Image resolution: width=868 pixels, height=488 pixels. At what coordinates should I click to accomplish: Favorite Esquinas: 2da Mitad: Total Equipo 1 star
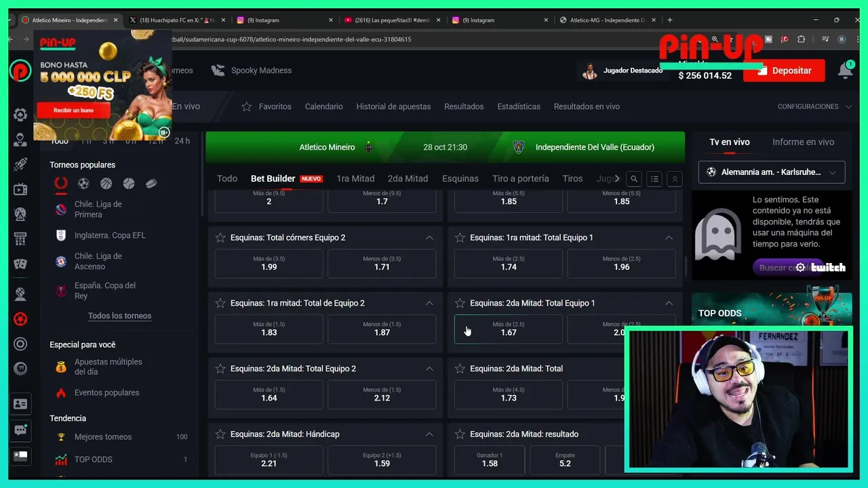460,303
